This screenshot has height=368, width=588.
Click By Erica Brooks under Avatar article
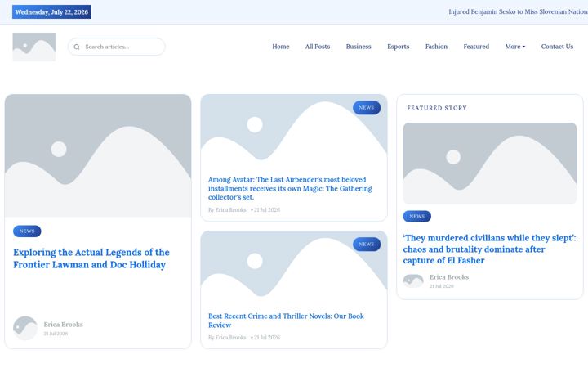[x=227, y=210]
